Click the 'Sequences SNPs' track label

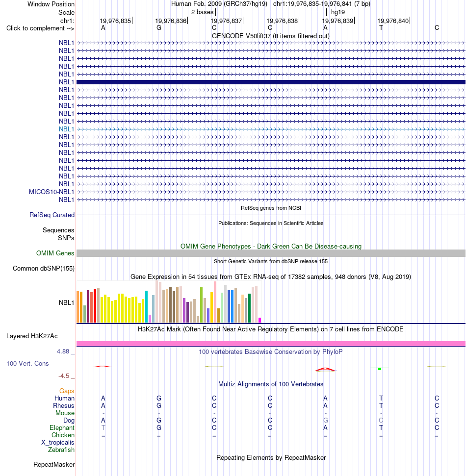[58, 234]
